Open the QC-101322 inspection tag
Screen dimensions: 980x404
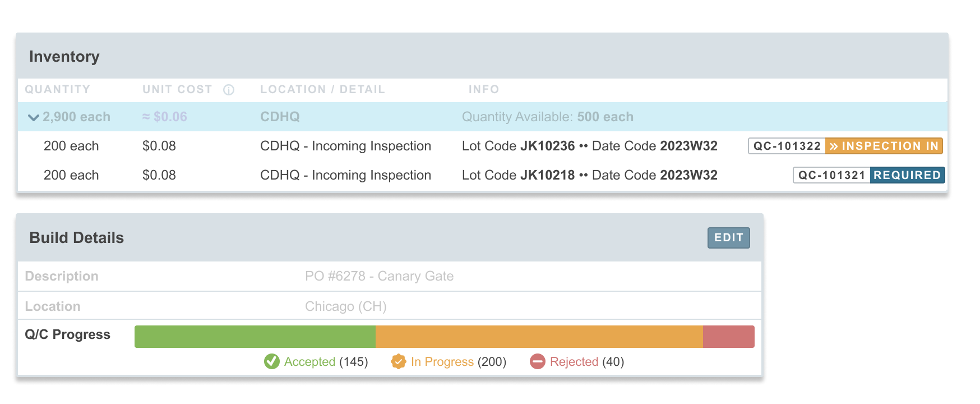pyautogui.click(x=787, y=146)
